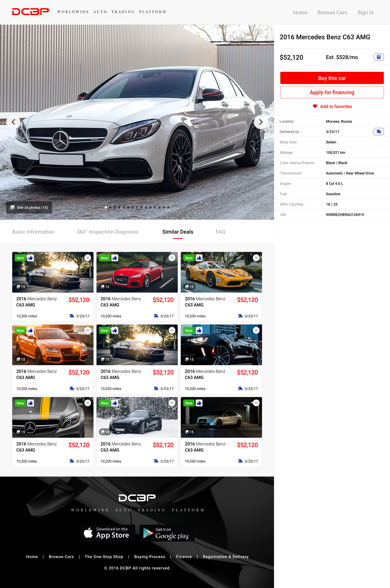Click thumbs-up icon on the white Audi garage card

(x=199, y=403)
